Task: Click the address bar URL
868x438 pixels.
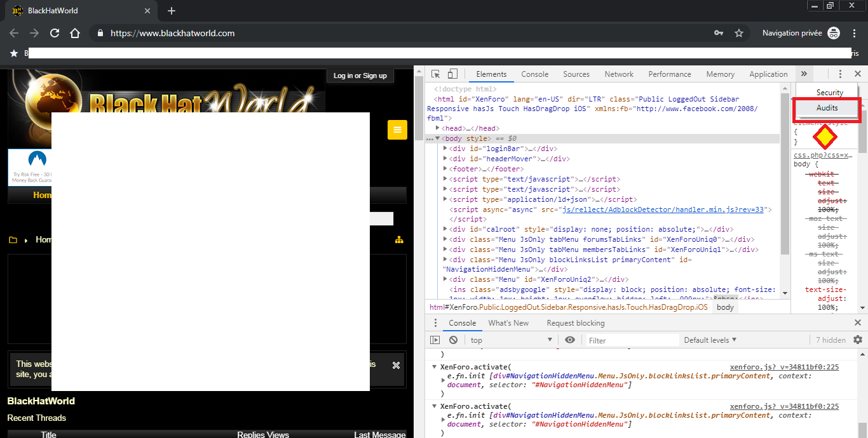Action: pyautogui.click(x=173, y=33)
